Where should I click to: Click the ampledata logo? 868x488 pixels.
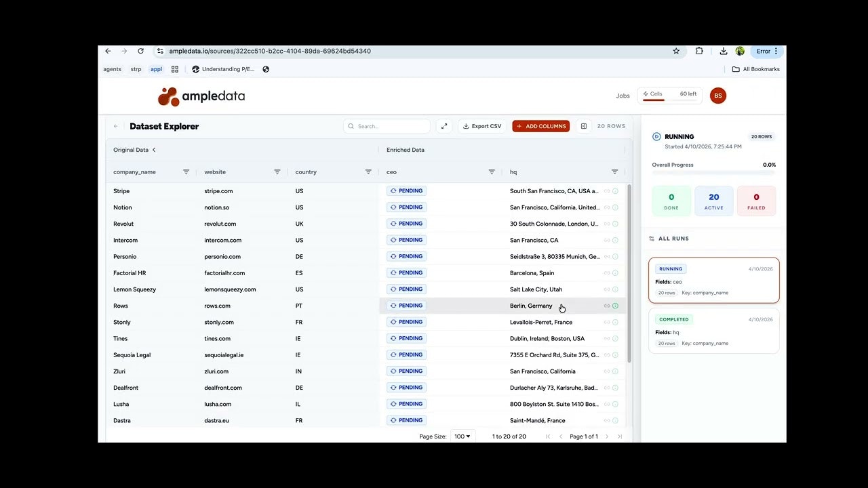click(x=201, y=96)
